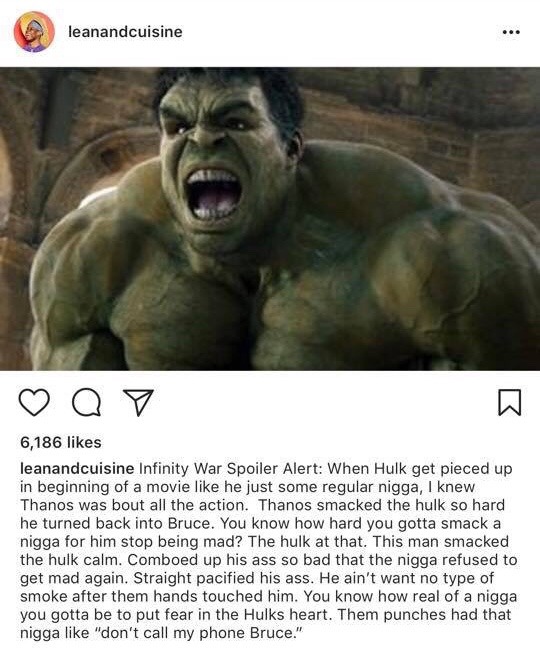Tap the round cartoon profile picture
Viewport: 540px width, 648px height.
pyautogui.click(x=34, y=32)
